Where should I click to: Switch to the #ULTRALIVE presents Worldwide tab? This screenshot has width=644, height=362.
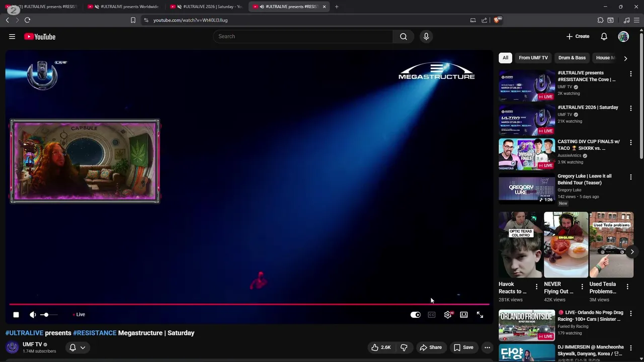point(124,7)
